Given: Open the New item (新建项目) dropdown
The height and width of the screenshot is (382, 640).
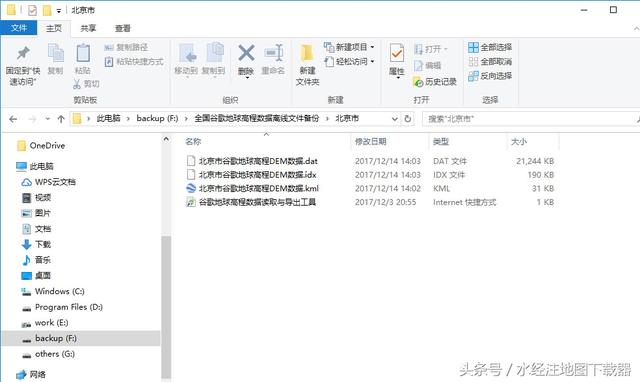Looking at the screenshot, I should [349, 47].
